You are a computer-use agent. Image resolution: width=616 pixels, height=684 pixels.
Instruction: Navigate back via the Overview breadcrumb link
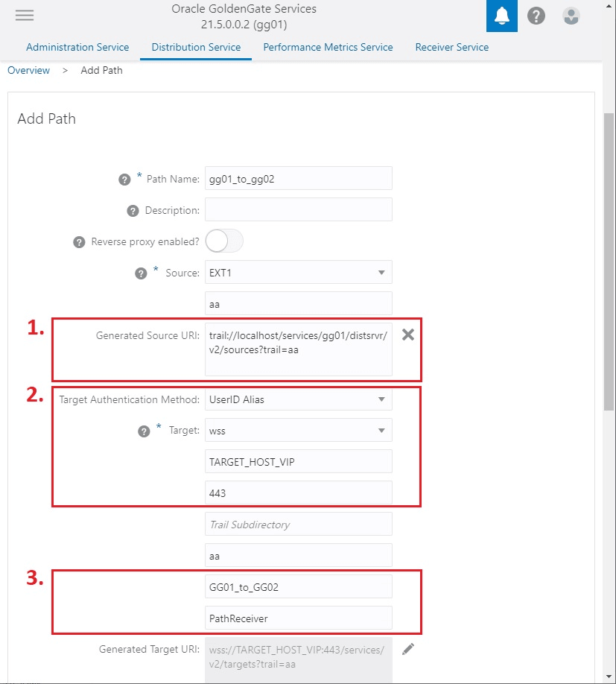click(x=29, y=70)
